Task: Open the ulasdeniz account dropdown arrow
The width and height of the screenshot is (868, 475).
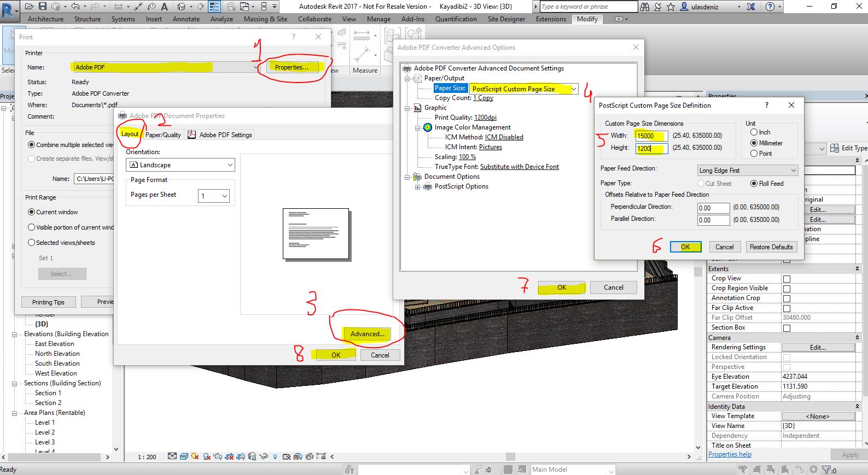Action: [739, 7]
